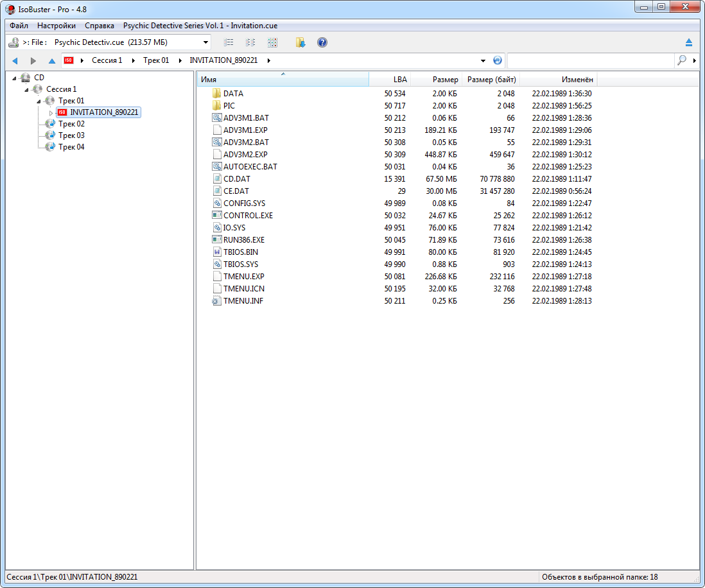Sort by the Изменён column header

[x=558, y=80]
